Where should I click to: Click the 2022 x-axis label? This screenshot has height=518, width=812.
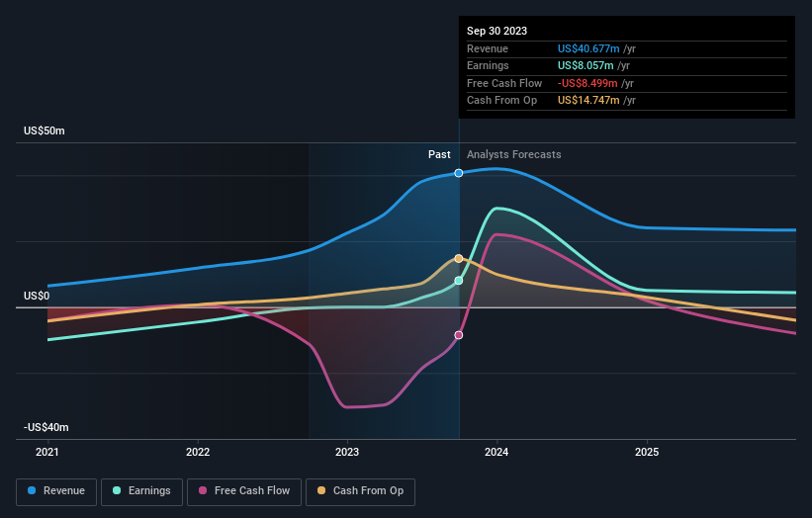[x=198, y=453]
